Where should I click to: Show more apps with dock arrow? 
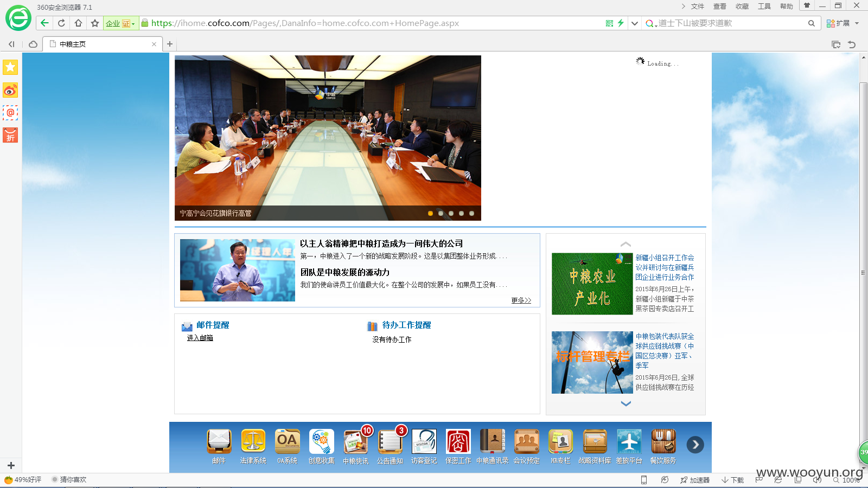[695, 445]
